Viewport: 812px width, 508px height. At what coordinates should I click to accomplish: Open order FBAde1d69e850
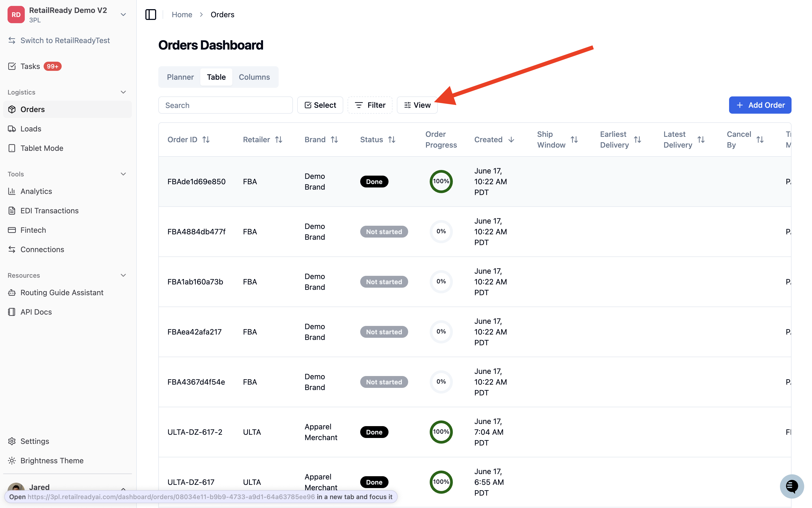pos(197,182)
